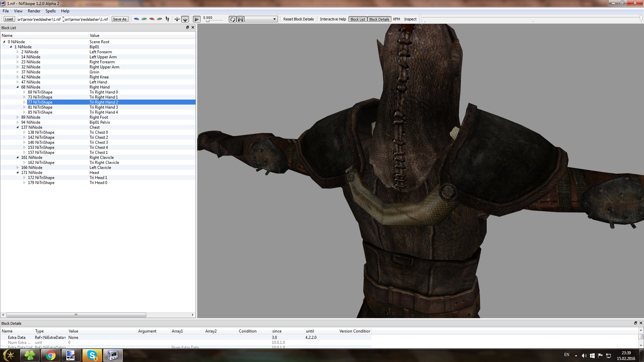Click Interactive Help
Image resolution: width=644 pixels, height=362 pixels.
[333, 19]
